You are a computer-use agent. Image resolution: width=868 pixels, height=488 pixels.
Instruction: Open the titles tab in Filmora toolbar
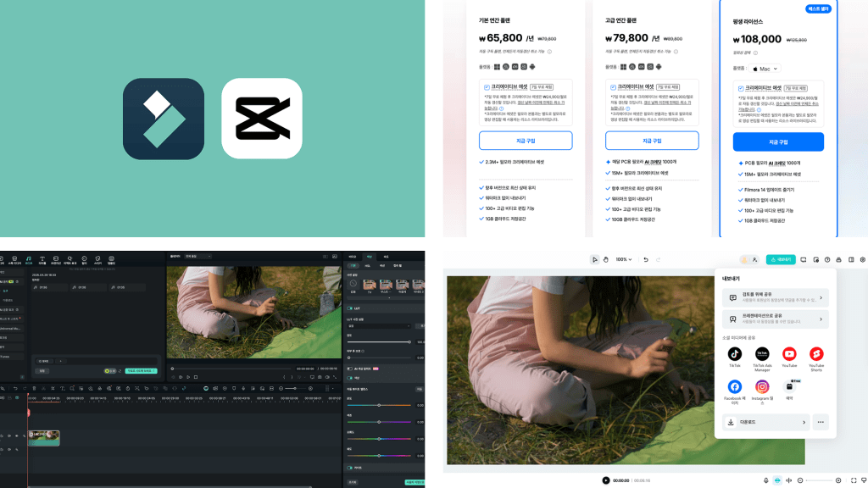[42, 259]
